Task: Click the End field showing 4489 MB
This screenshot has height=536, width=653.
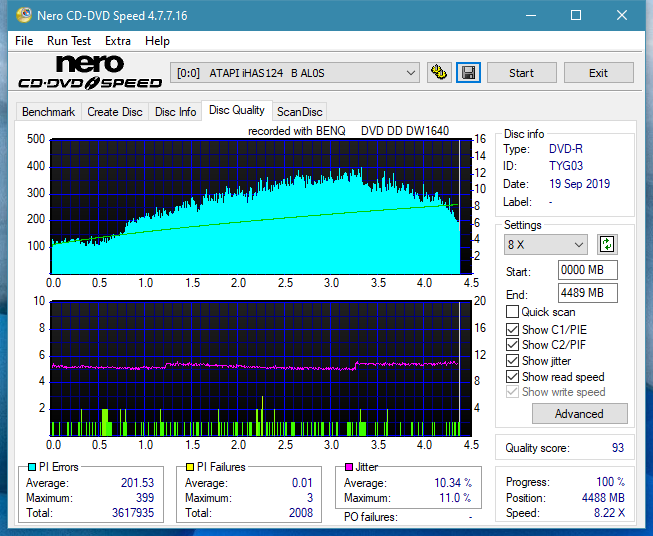Action: tap(588, 293)
